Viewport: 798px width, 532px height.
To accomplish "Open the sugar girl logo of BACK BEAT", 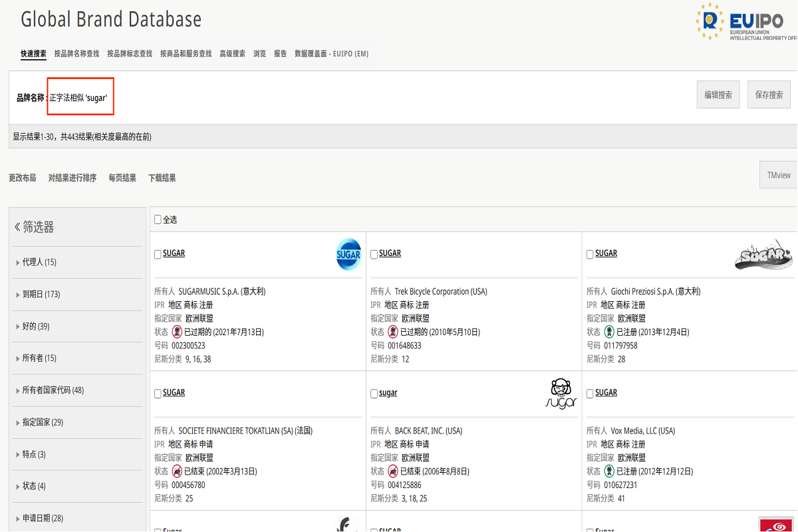I will (561, 394).
